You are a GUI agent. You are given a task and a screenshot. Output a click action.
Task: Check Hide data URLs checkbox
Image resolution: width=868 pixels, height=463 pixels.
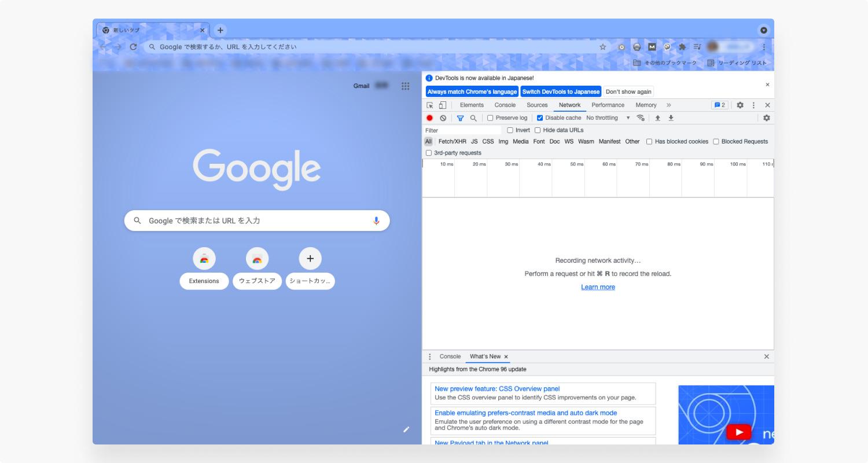click(538, 130)
